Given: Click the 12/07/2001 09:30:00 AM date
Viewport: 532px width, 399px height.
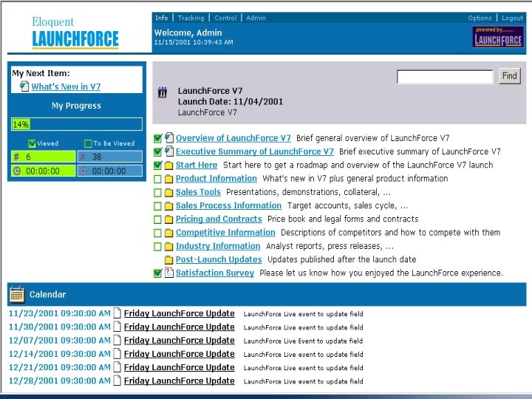Looking at the screenshot, I should [60, 341].
